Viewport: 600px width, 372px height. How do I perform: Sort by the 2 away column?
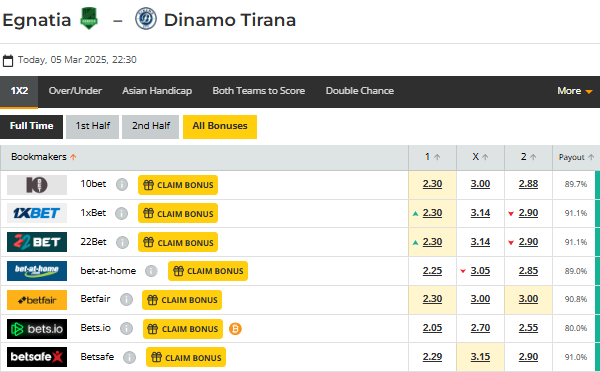click(528, 157)
